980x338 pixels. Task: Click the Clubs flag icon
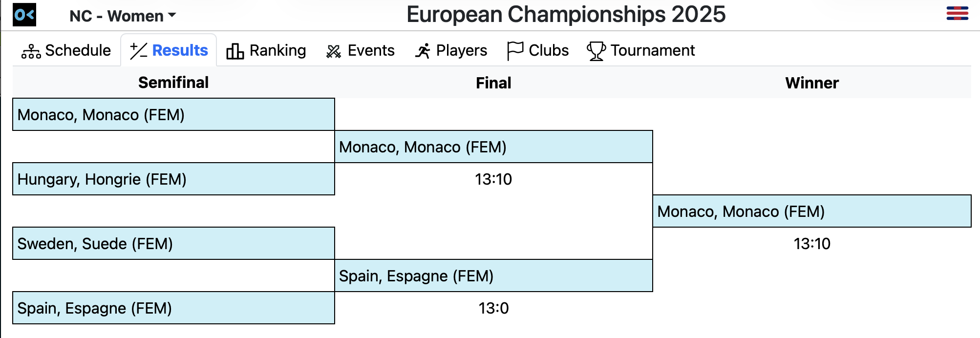515,51
